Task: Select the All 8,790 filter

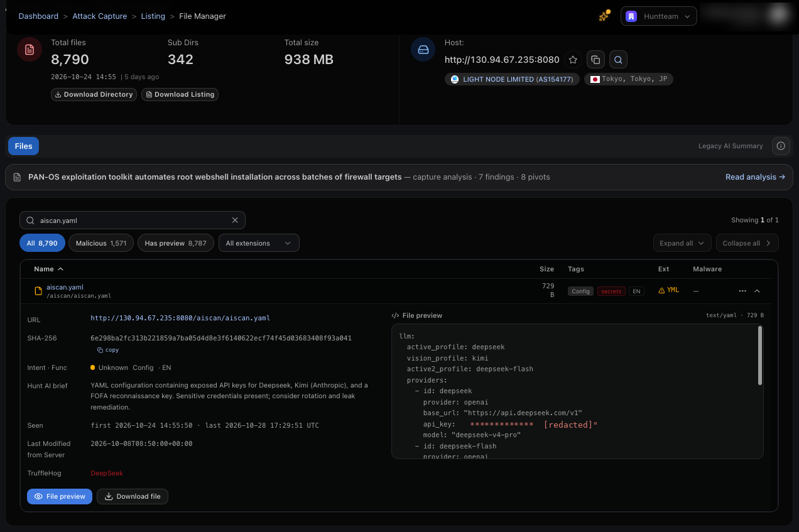Action: [42, 243]
